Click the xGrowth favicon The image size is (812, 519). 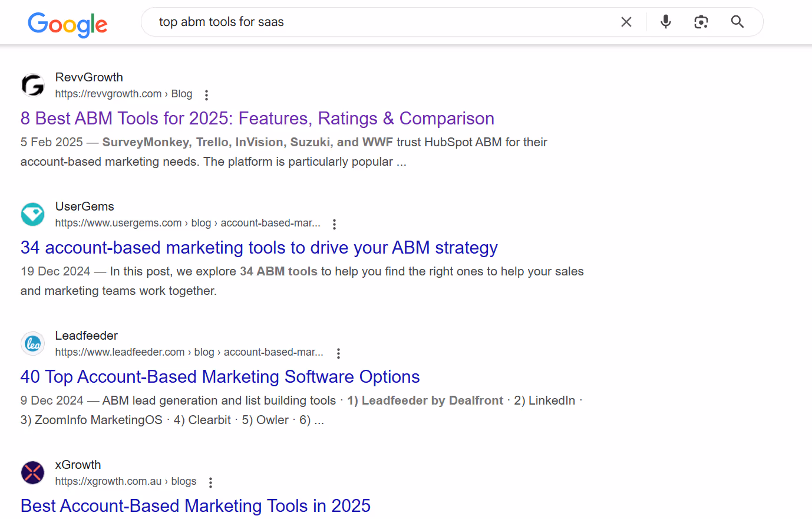[33, 473]
